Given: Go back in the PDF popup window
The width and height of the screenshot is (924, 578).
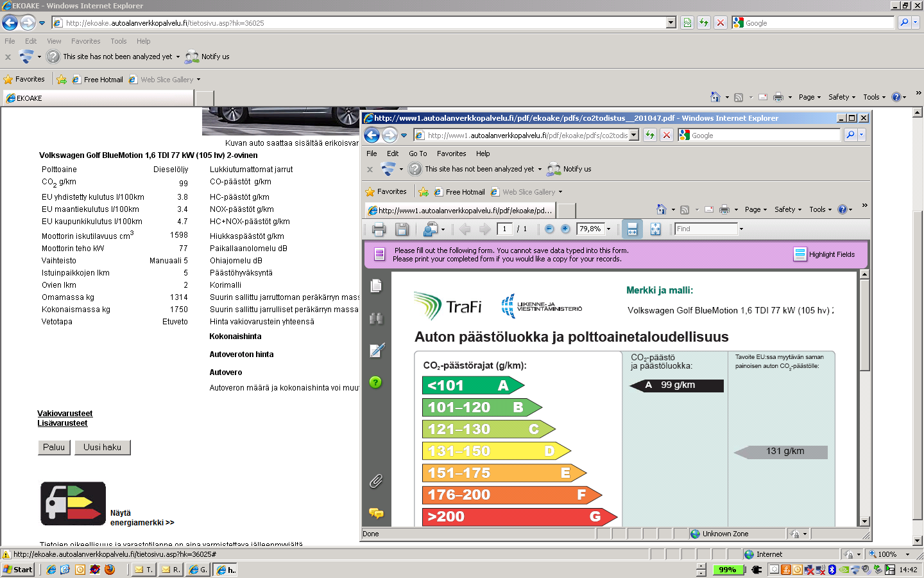Looking at the screenshot, I should coord(372,136).
